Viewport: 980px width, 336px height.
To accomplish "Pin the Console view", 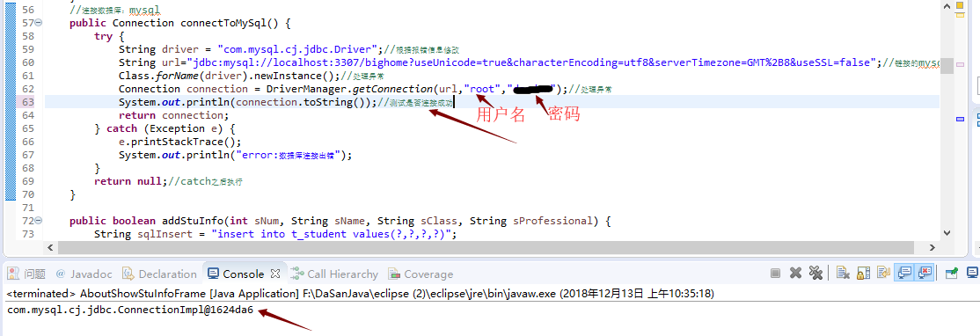I will [x=952, y=273].
